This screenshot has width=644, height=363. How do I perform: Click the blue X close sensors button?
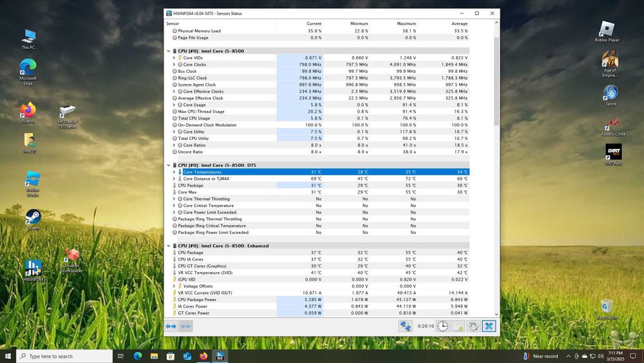click(x=489, y=326)
